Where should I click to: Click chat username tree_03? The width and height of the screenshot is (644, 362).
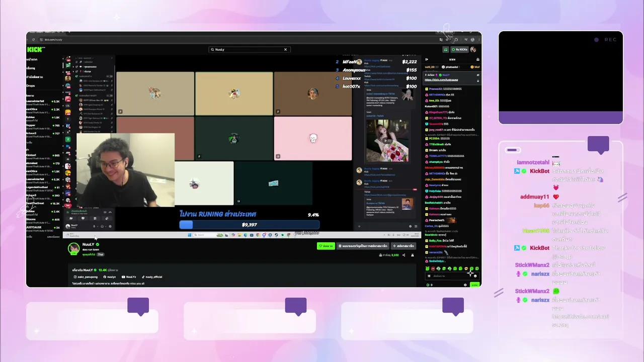click(434, 101)
